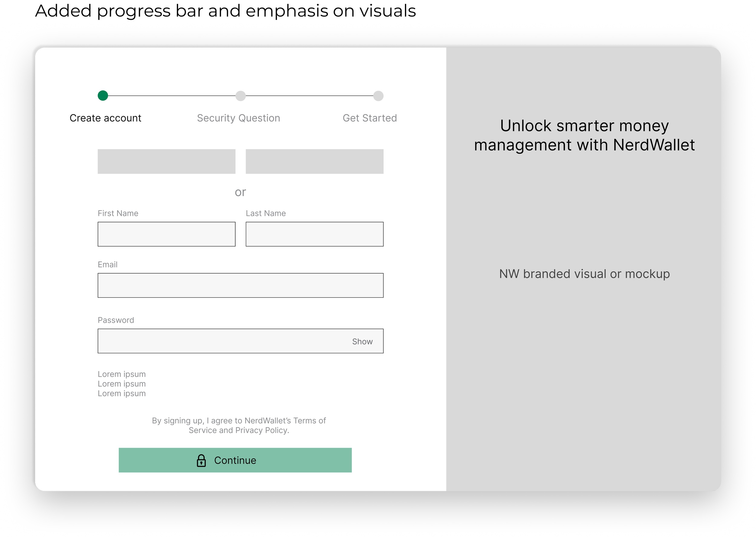Click the right gray sign-up placeholder button

(314, 161)
